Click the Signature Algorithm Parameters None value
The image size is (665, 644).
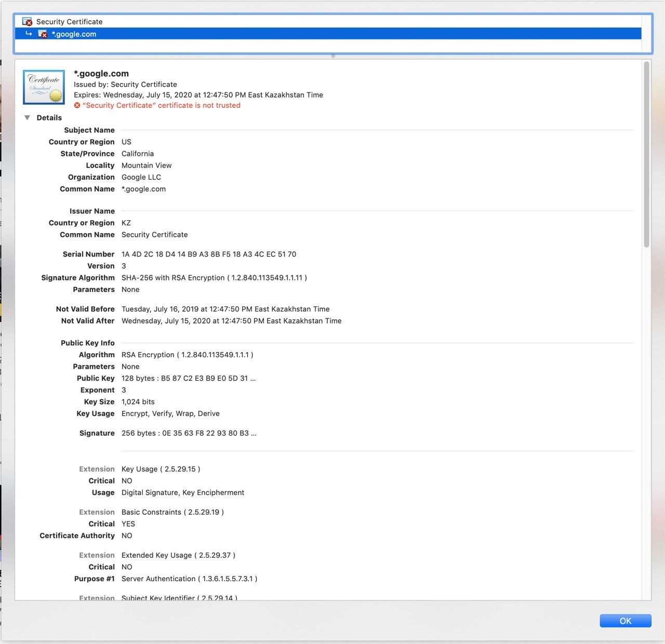pyautogui.click(x=130, y=290)
